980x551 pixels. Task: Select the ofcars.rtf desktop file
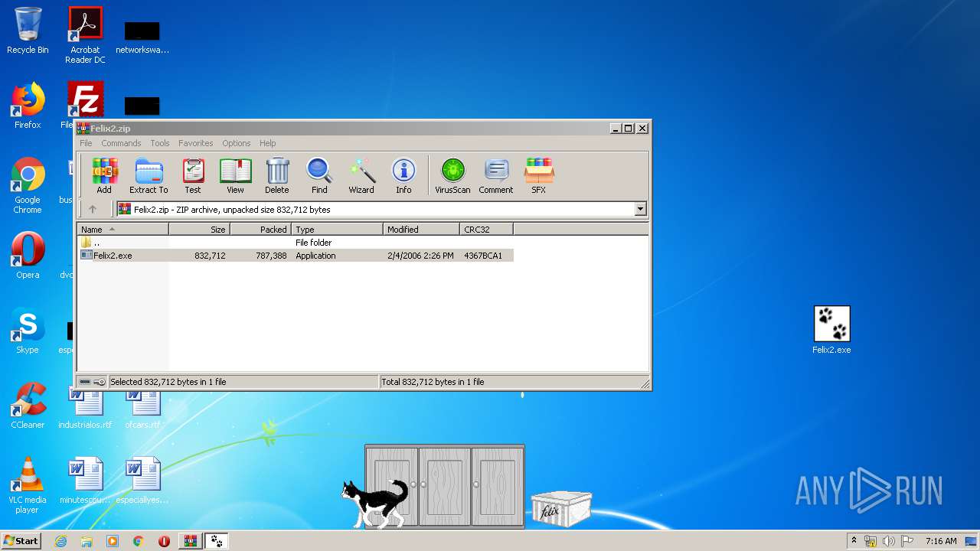pos(142,410)
